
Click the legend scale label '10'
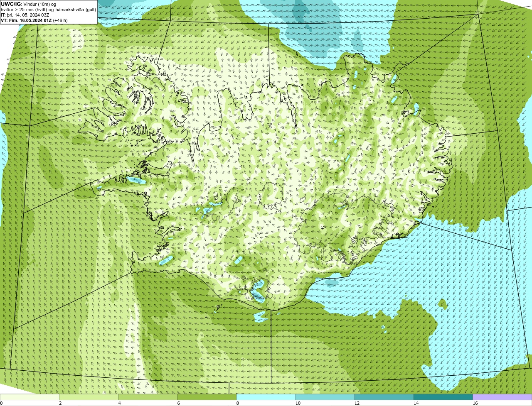click(x=298, y=403)
